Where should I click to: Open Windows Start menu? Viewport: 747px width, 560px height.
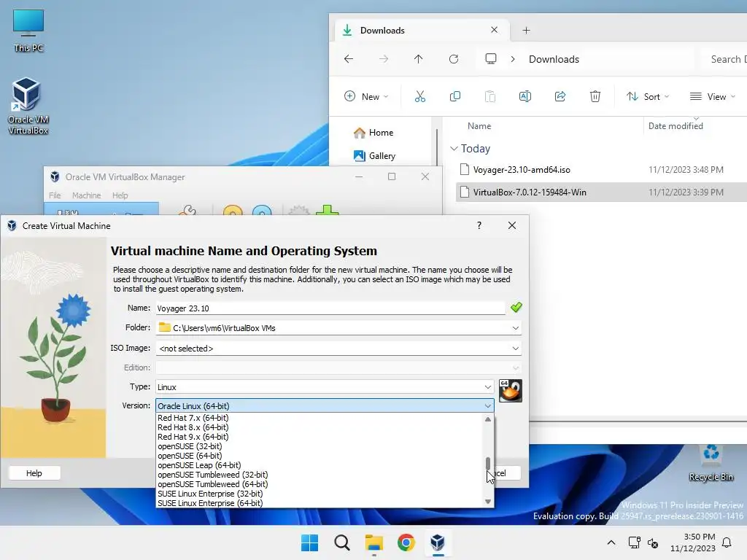309,542
